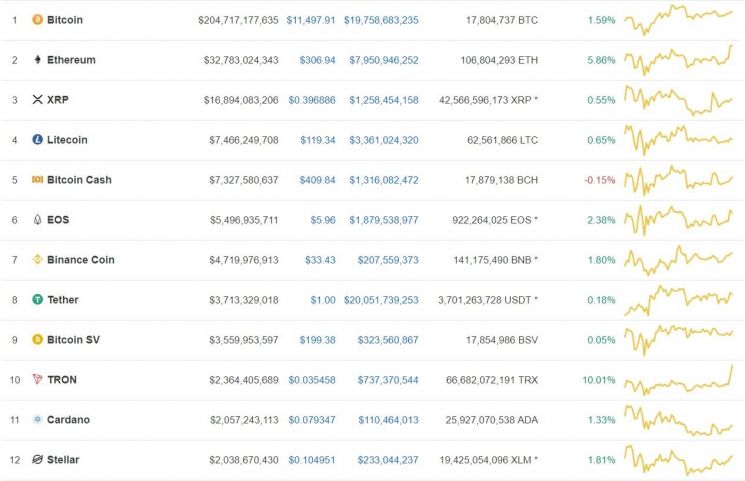Click the TRON logo icon
The image size is (745, 481).
(x=38, y=380)
